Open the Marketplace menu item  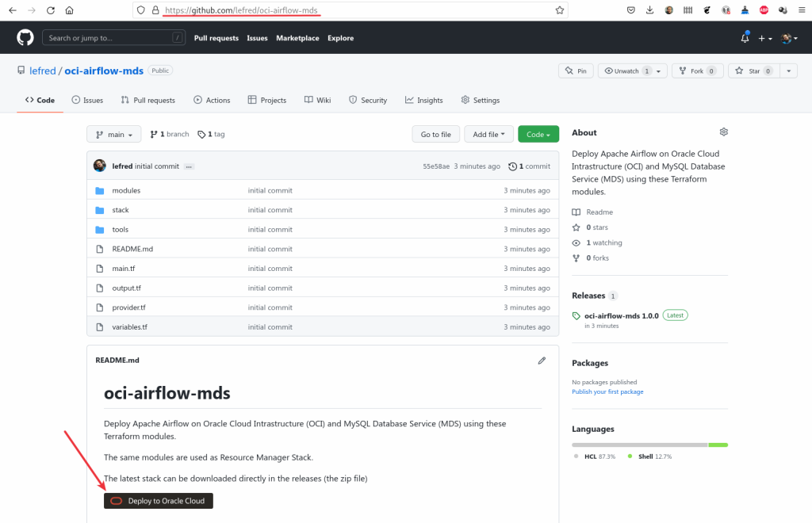(x=297, y=37)
